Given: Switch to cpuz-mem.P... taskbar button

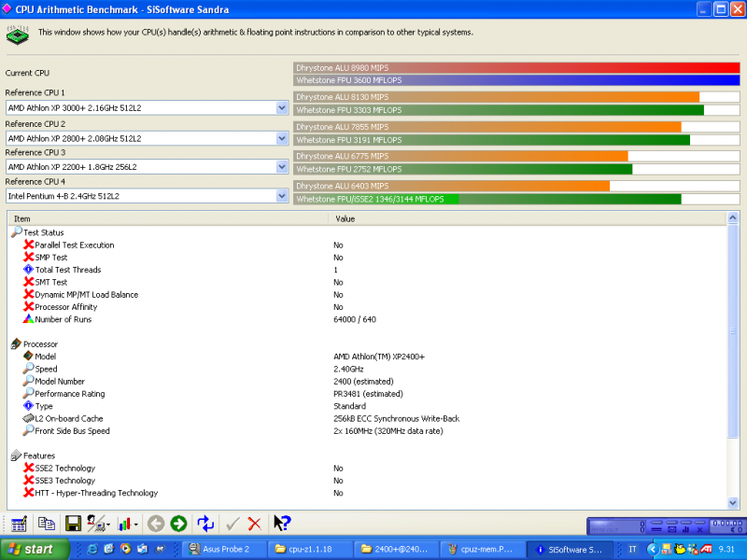Looking at the screenshot, I should 481,549.
